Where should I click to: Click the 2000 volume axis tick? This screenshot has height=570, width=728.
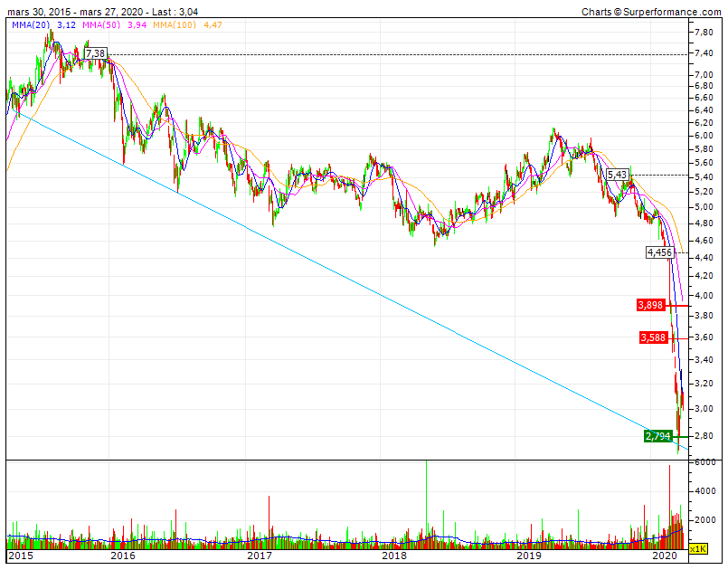point(704,519)
